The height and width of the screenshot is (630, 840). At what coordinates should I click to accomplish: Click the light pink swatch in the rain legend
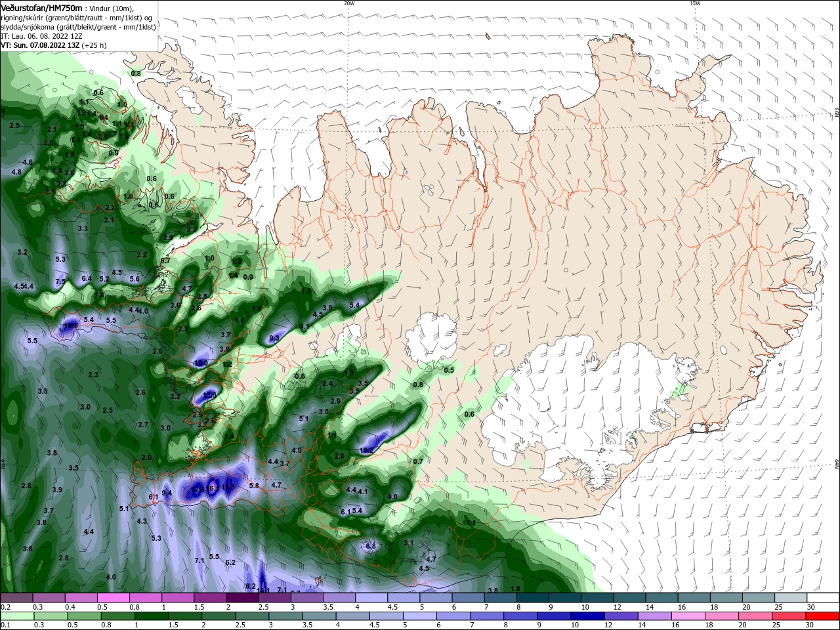click(688, 616)
